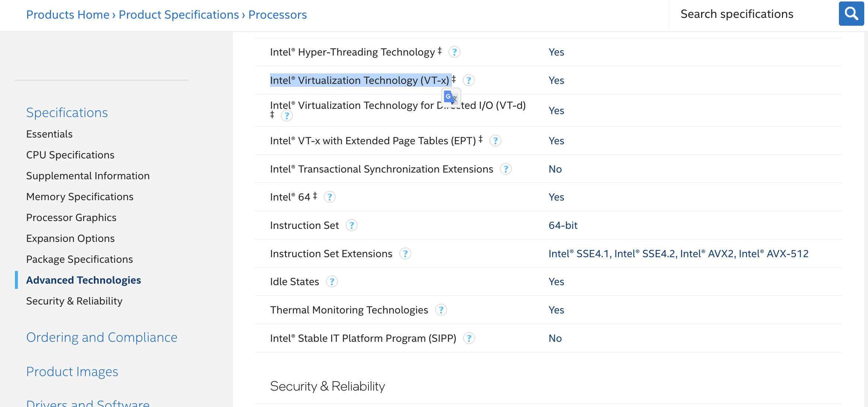Click the Thermal Monitoring Technologies label
Image resolution: width=868 pixels, height=407 pixels.
[349, 310]
